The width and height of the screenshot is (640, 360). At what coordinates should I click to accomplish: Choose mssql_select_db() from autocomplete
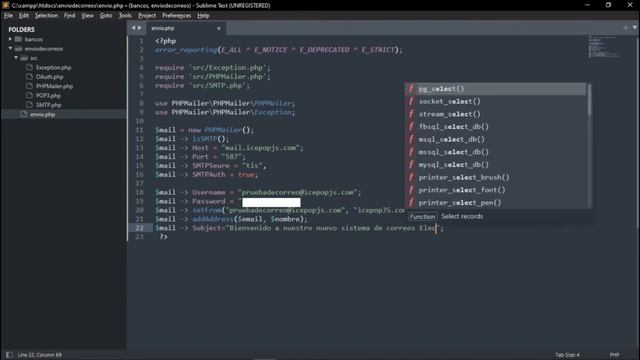[496, 152]
